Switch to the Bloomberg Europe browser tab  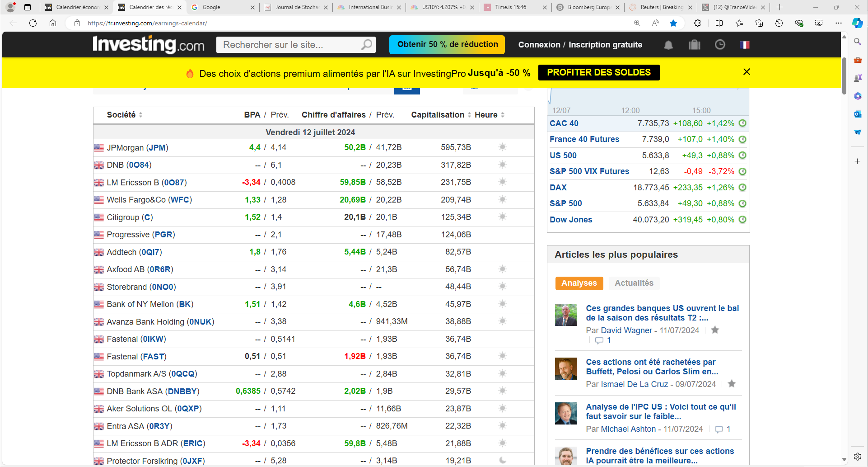[588, 7]
